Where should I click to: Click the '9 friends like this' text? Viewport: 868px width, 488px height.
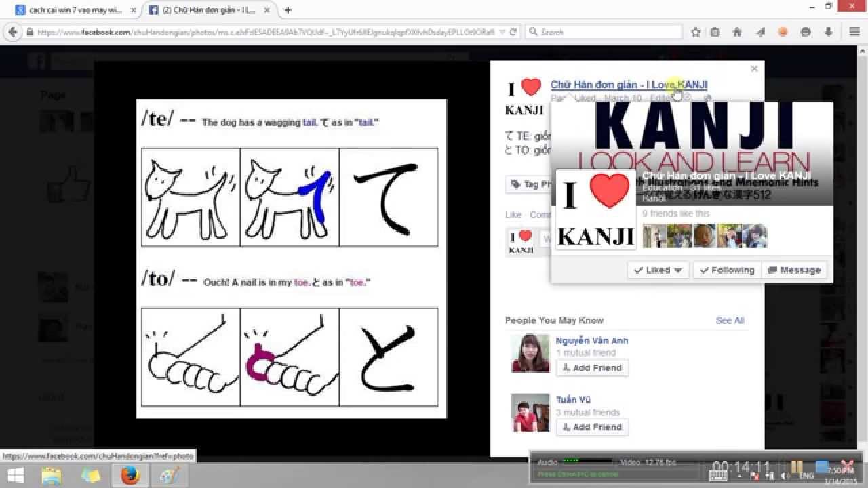[x=676, y=213]
